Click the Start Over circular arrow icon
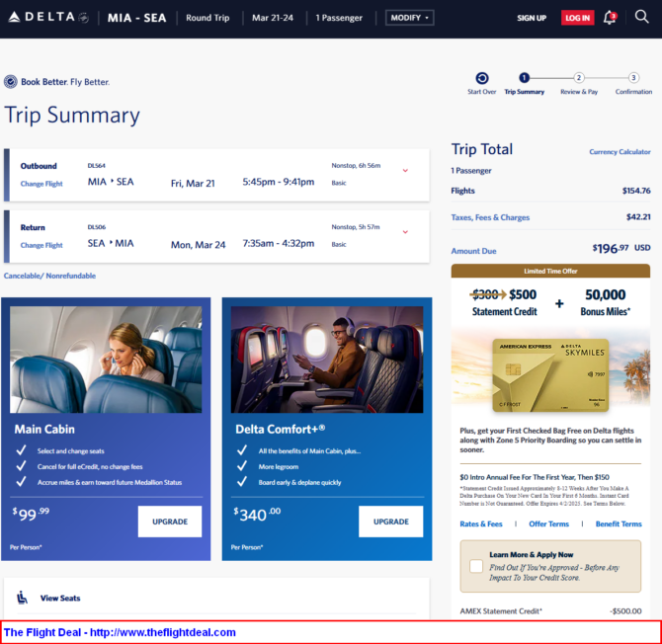662x644 pixels. point(482,78)
